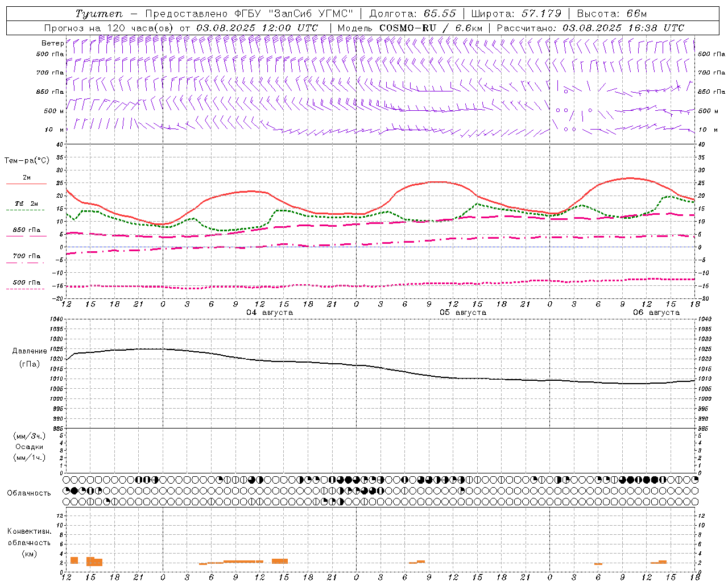Click the "700 гПа" temperature legend label

tap(27, 256)
